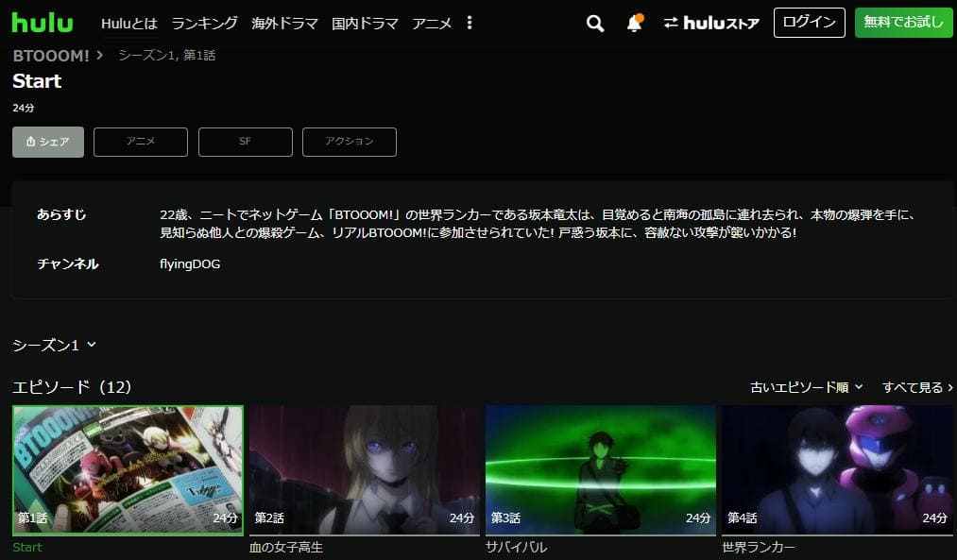The image size is (957, 560).
Task: Click 血の女子高生 episode title
Action: [x=285, y=547]
